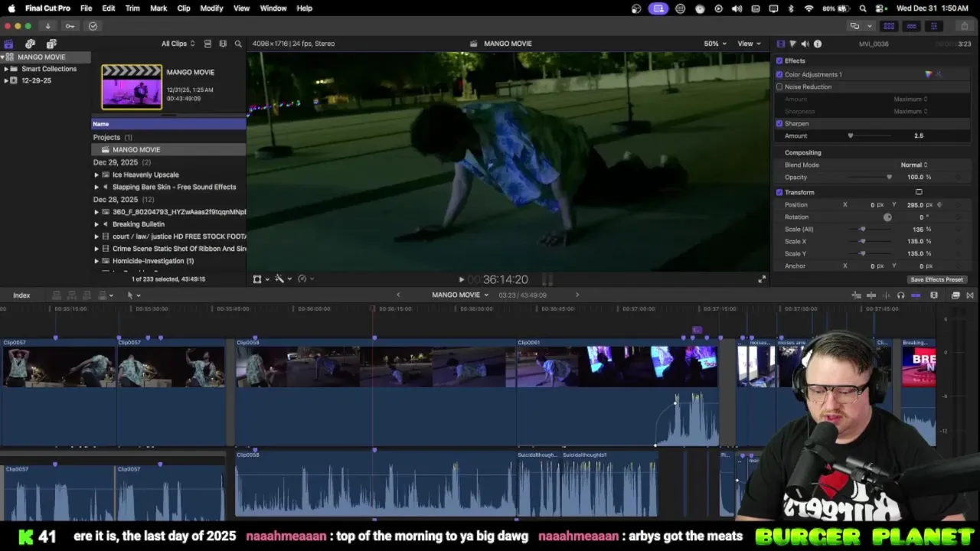This screenshot has height=551, width=980.
Task: Click the Share export button
Action: click(965, 26)
